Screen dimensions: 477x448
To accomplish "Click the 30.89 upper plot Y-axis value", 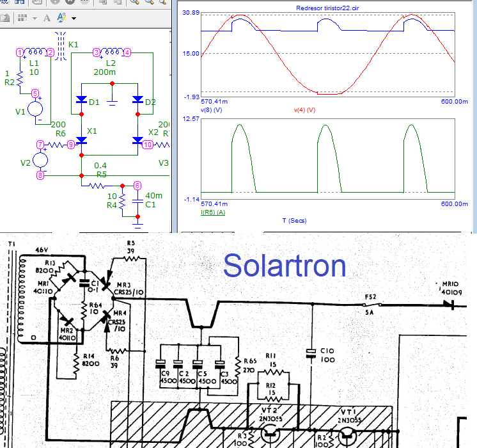I will tap(191, 13).
